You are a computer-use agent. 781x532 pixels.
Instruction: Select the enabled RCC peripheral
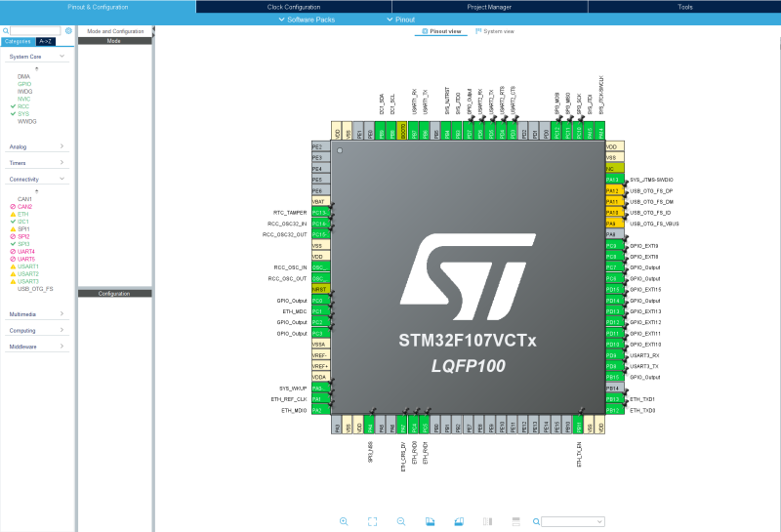click(x=23, y=106)
